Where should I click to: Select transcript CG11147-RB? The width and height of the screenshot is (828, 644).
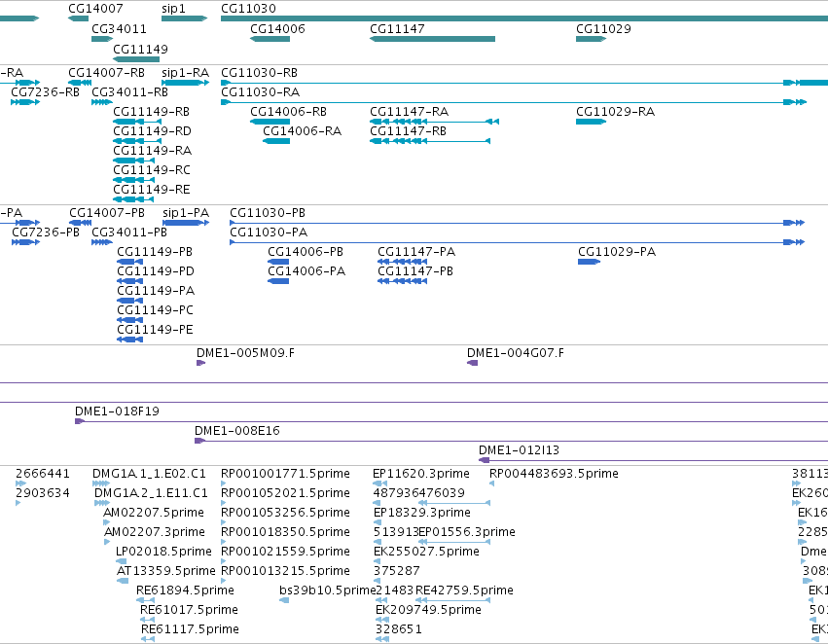point(430,141)
